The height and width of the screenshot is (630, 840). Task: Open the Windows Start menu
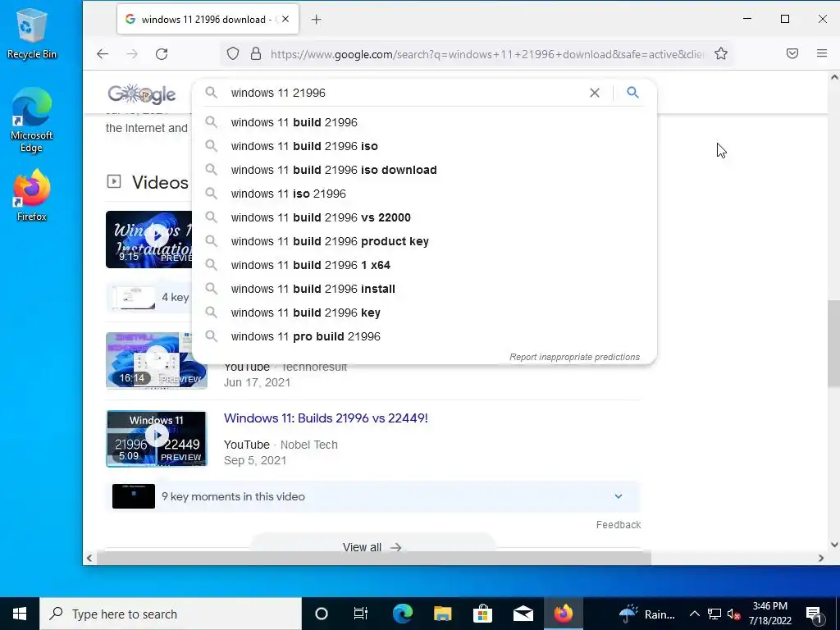click(x=20, y=614)
